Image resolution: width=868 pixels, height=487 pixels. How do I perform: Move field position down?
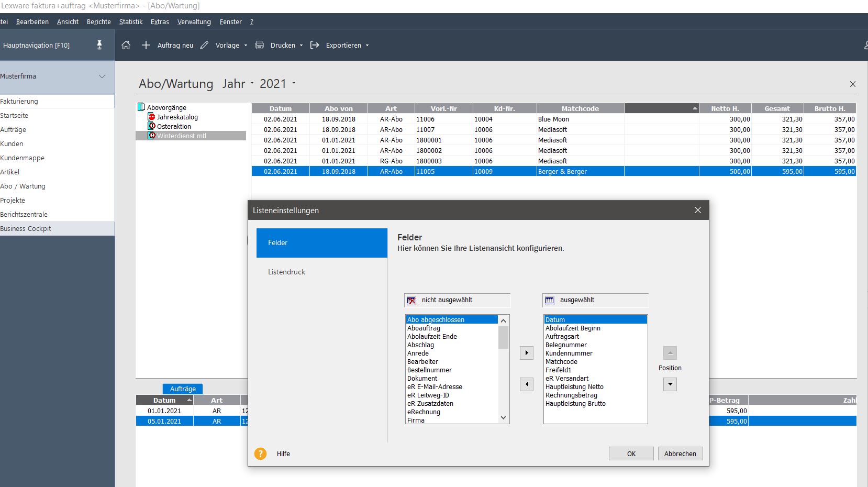click(670, 384)
